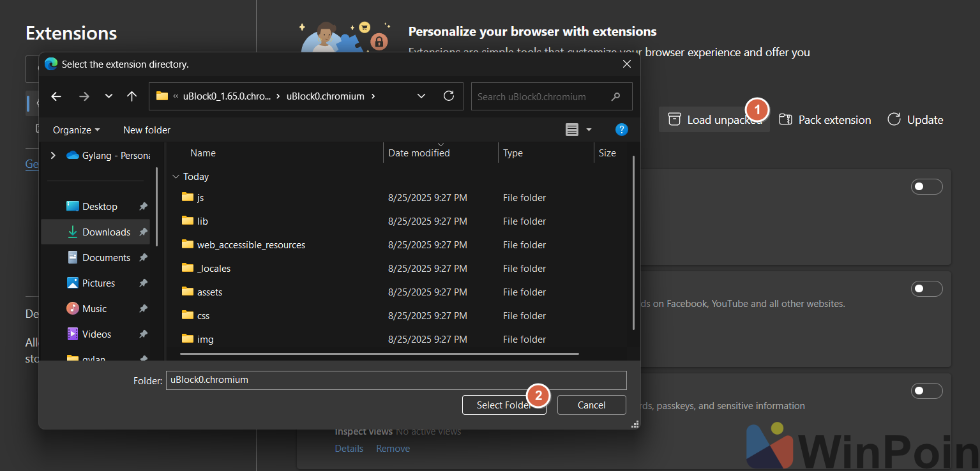Click the Pack extension icon
The image size is (980, 471).
[x=785, y=120]
